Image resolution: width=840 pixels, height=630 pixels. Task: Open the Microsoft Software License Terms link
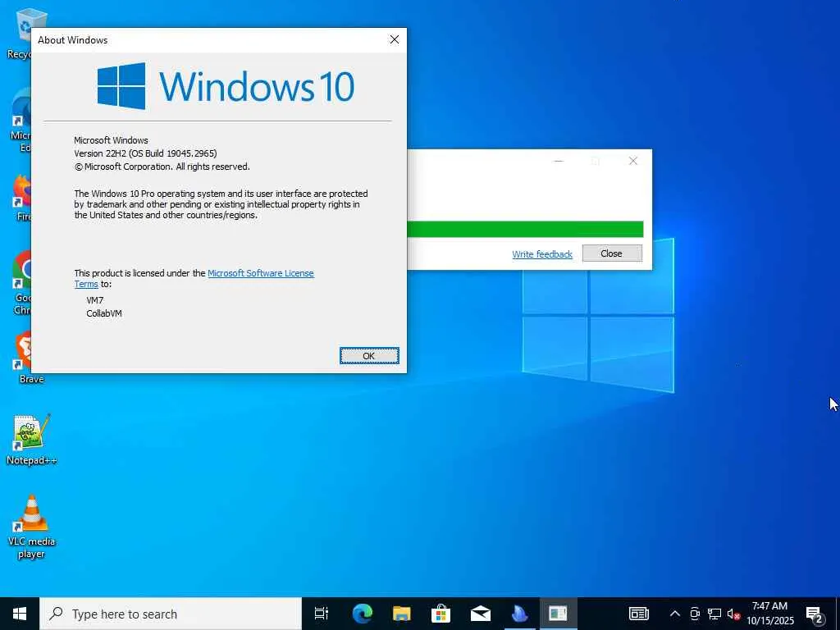coord(260,273)
